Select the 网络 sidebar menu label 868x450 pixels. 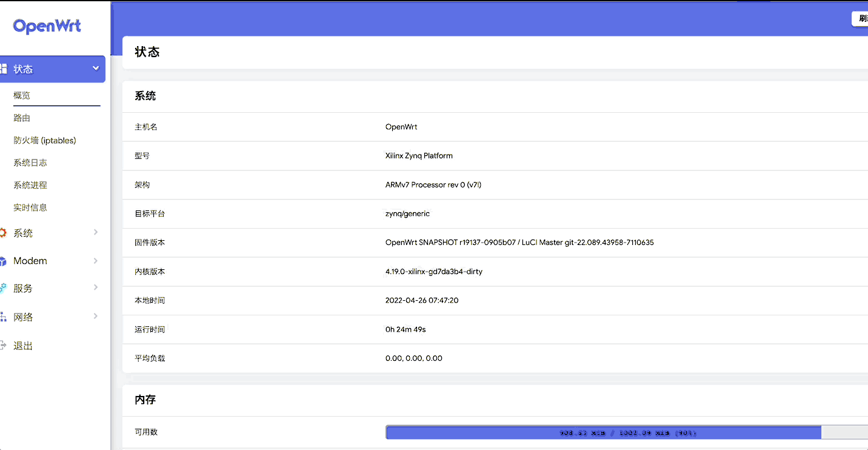pyautogui.click(x=23, y=317)
